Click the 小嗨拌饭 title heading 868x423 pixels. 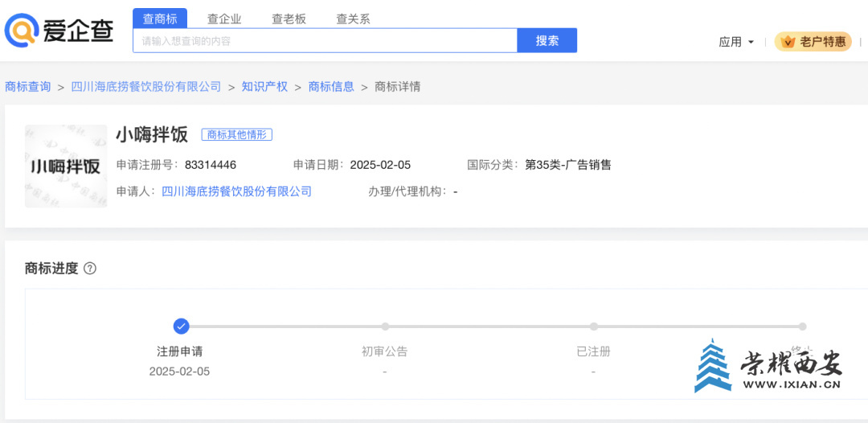coord(152,134)
